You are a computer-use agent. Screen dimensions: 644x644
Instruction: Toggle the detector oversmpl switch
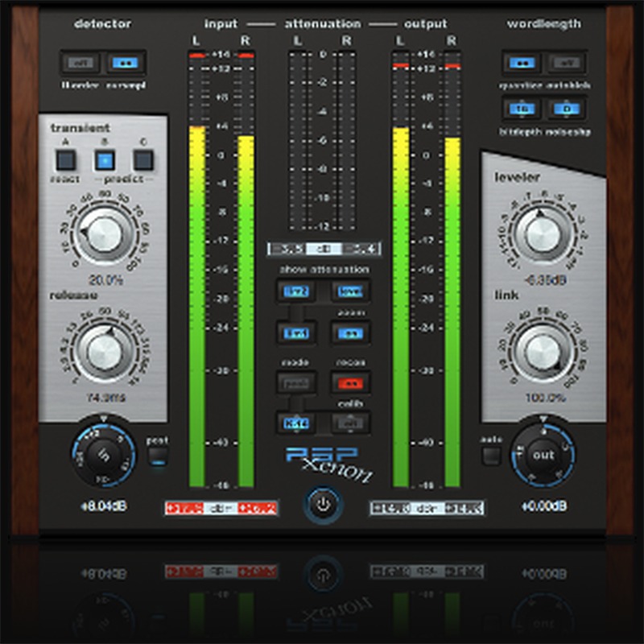pos(126,63)
